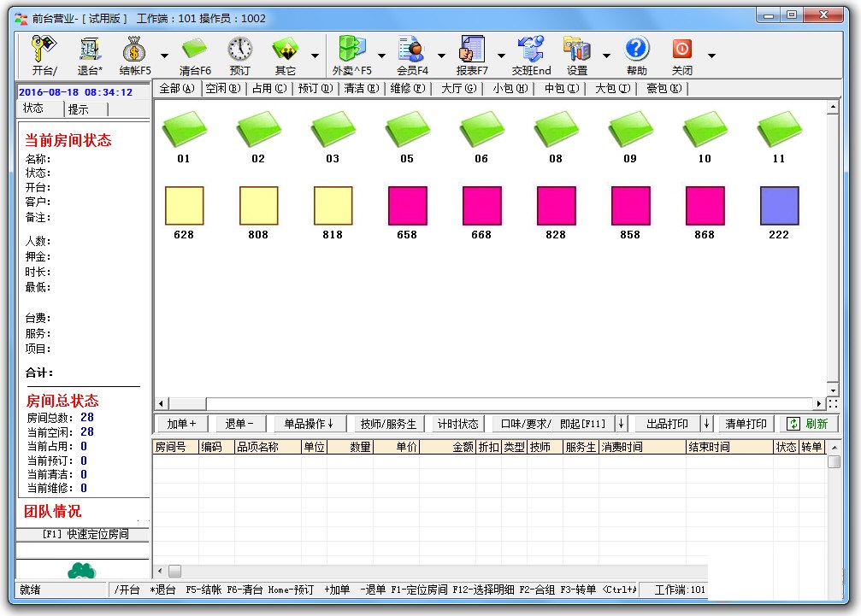
Task: Select table 01 green icon
Action: [x=184, y=130]
